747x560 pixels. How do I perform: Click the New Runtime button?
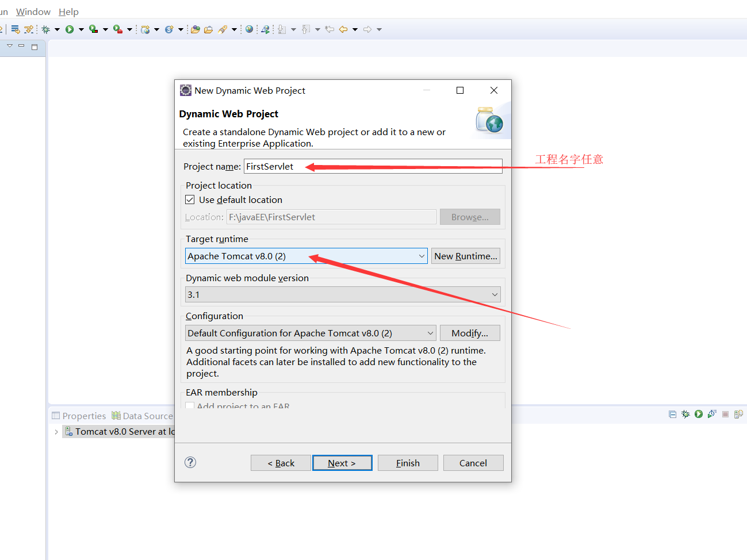point(466,256)
